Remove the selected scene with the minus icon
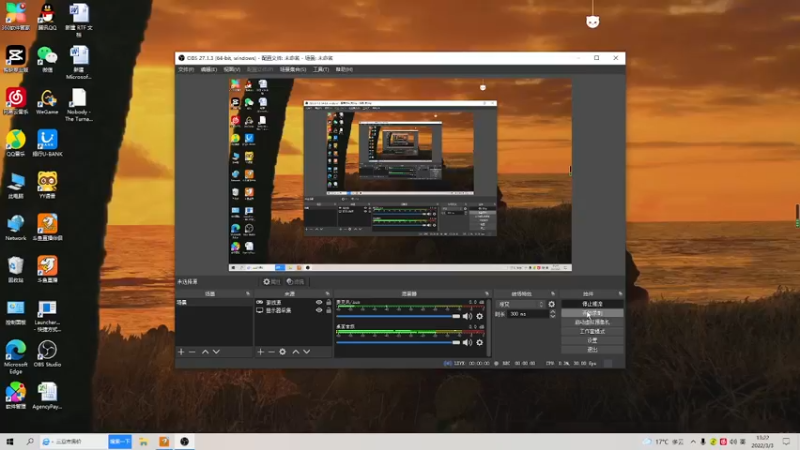This screenshot has width=800, height=450. click(192, 352)
